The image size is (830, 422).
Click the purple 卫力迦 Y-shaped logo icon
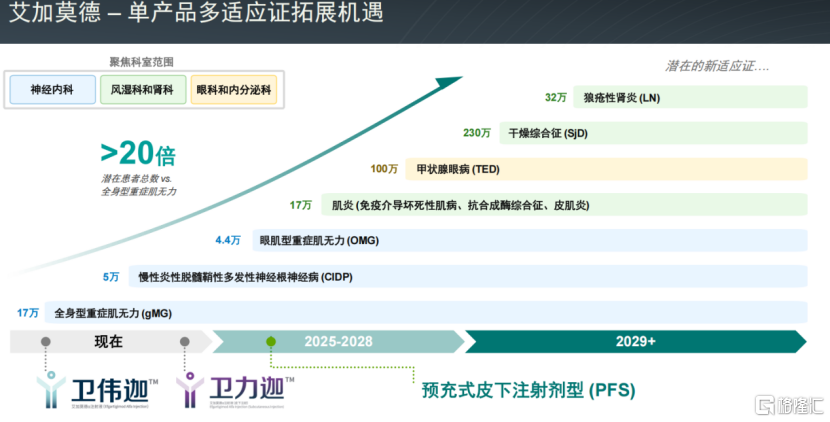click(190, 389)
